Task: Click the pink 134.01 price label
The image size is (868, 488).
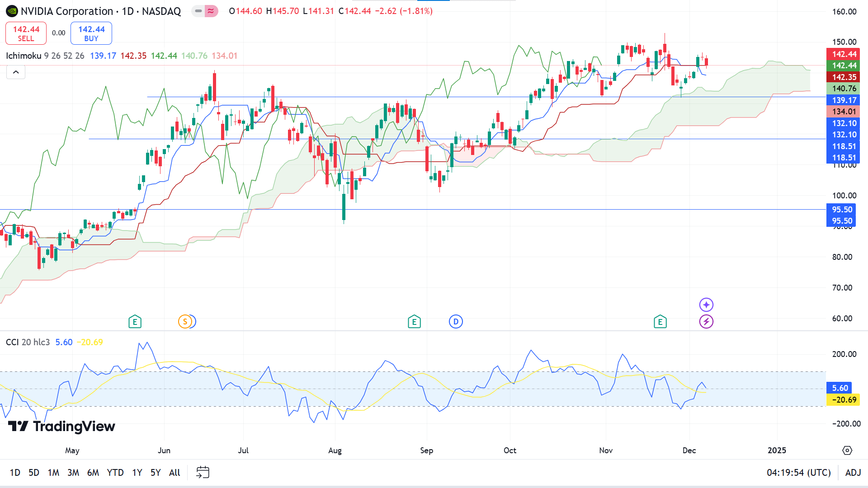Action: click(843, 112)
